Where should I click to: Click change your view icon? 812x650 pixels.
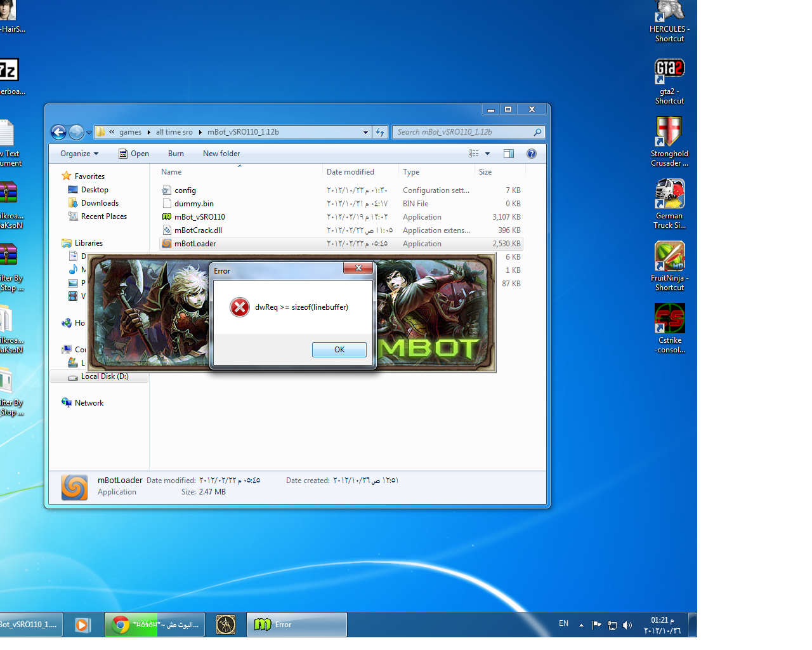pyautogui.click(x=473, y=154)
